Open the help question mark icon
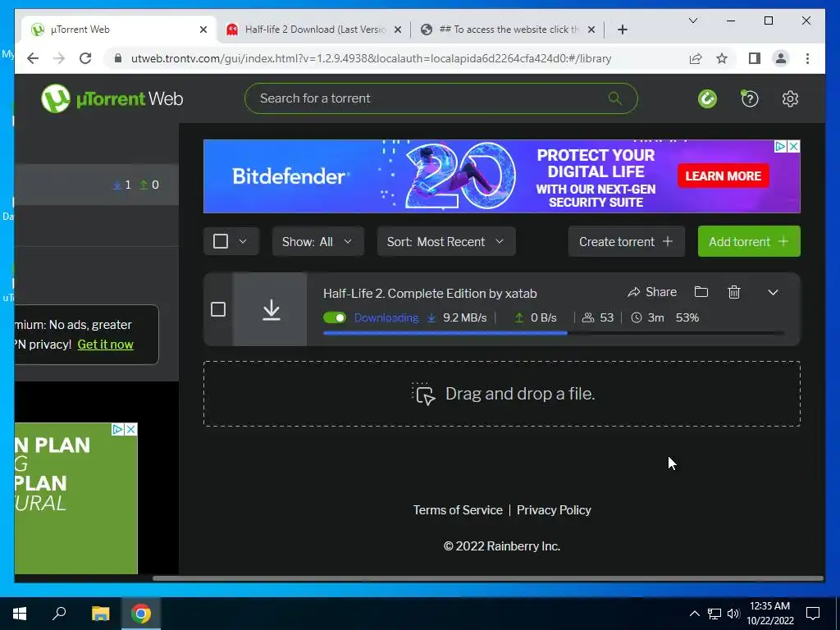Image resolution: width=840 pixels, height=630 pixels. tap(750, 98)
